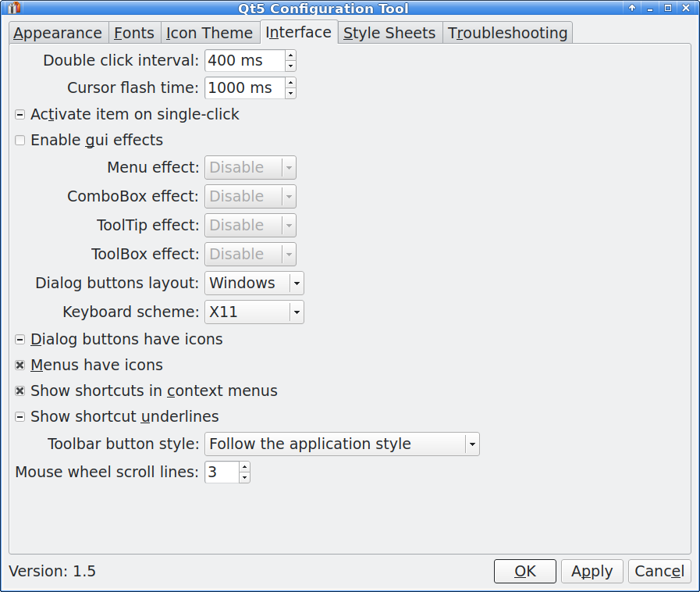The height and width of the screenshot is (592, 700).
Task: Toggle "Activate item on single-click"
Action: click(19, 114)
